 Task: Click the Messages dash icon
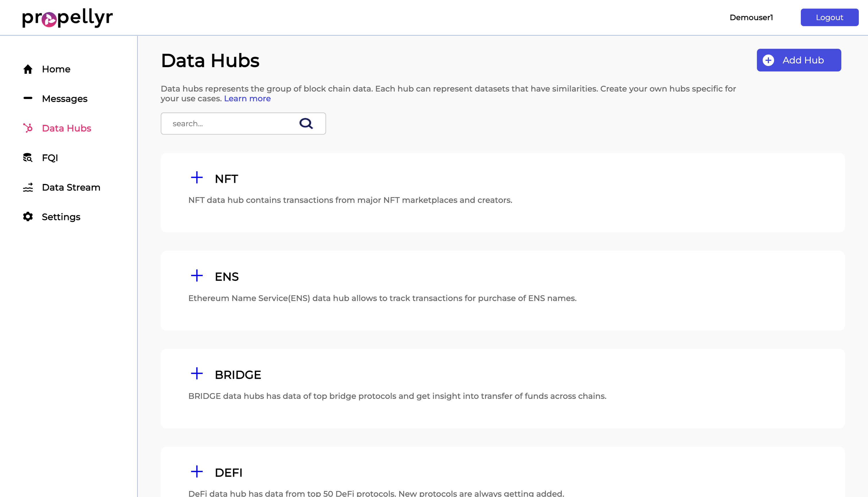(28, 98)
